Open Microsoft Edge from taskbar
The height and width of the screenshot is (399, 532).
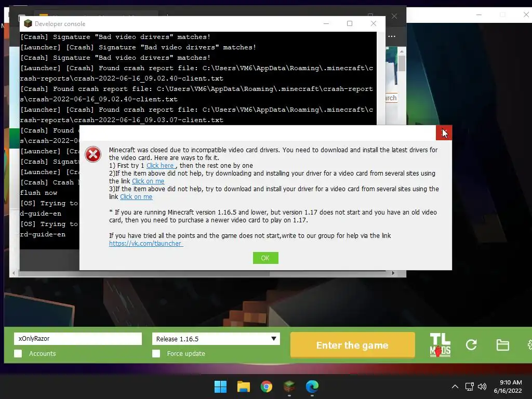(312, 387)
